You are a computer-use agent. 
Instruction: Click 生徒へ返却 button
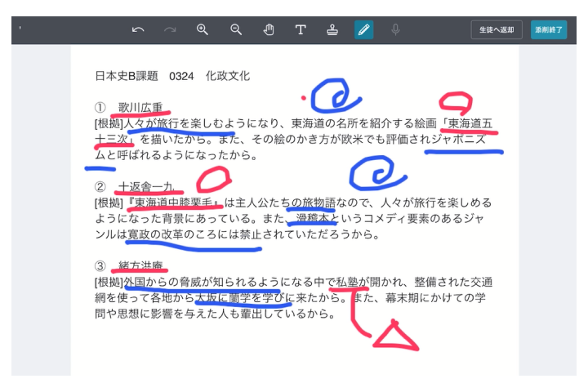[x=497, y=29]
